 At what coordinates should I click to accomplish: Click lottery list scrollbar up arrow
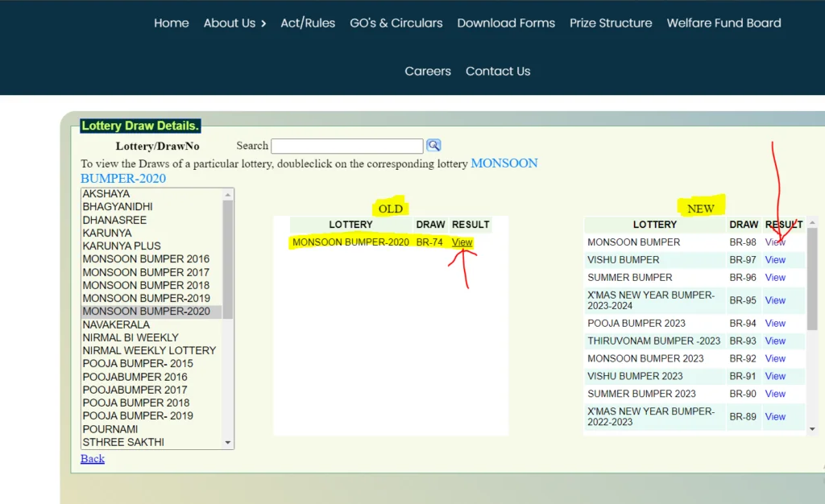[x=228, y=195]
